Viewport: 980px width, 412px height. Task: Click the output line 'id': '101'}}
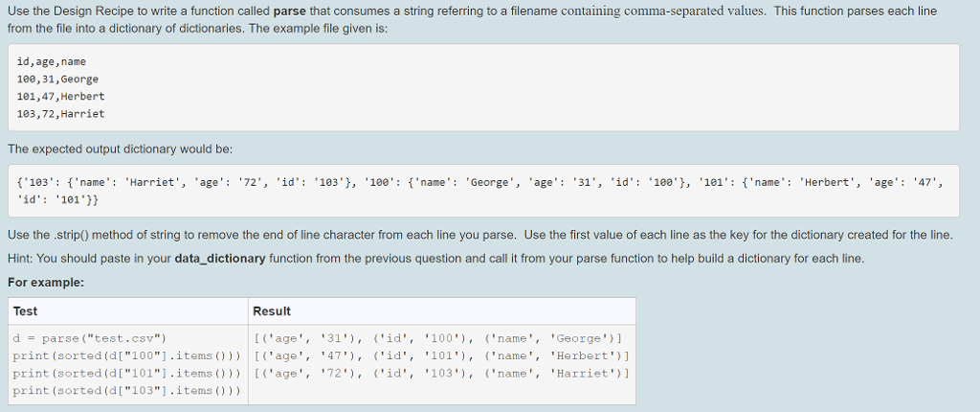click(x=58, y=200)
